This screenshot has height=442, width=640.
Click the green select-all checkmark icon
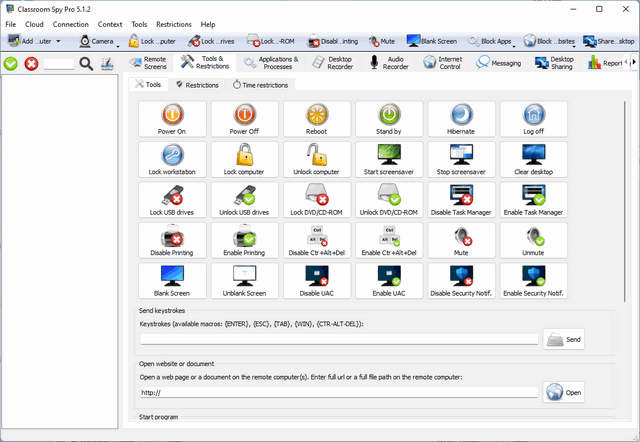pos(11,64)
